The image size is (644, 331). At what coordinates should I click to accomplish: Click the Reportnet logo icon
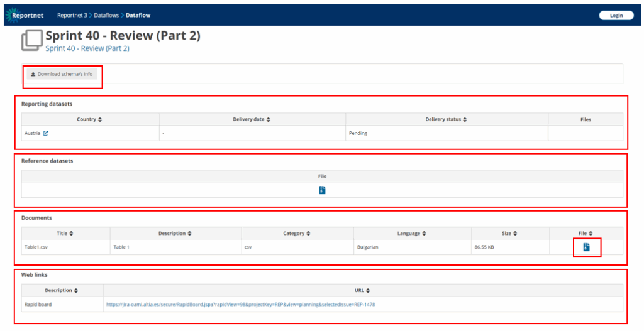[12, 15]
